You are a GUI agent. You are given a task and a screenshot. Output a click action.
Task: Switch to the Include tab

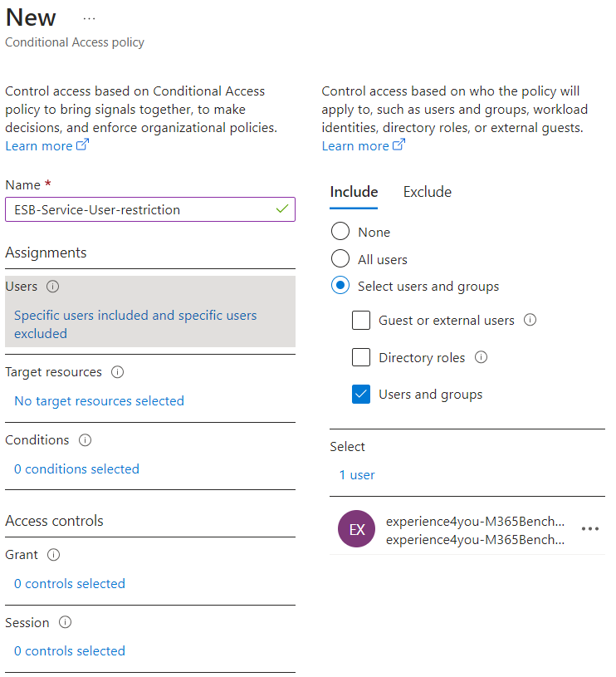tap(354, 192)
